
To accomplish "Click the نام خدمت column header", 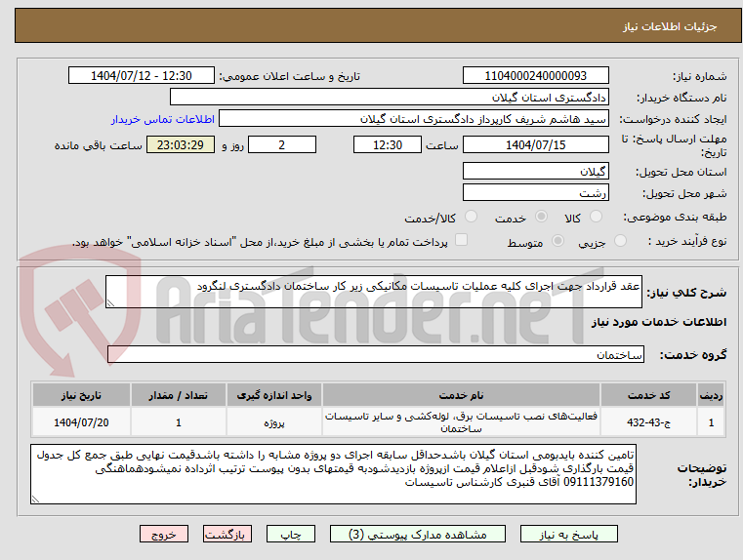I will [461, 395].
